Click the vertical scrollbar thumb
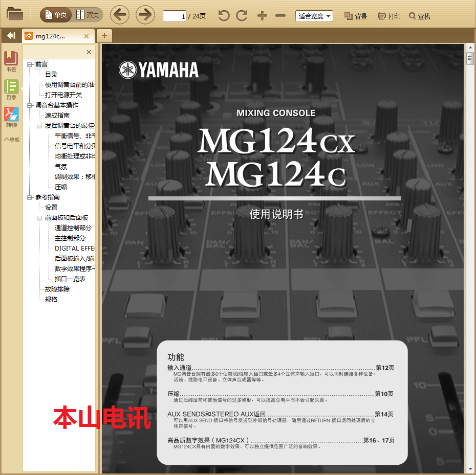This screenshot has height=475, width=476. [x=470, y=58]
